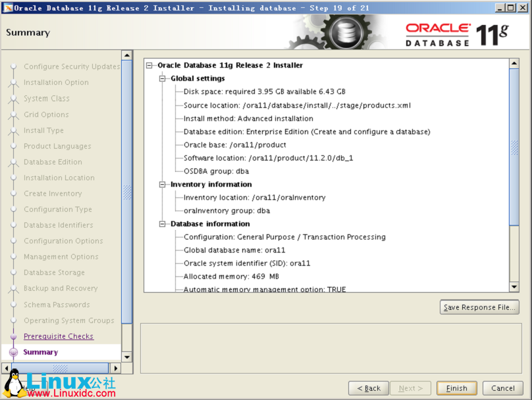Click the installer icon in the title bar
532x400 pixels.
[x=7, y=7]
